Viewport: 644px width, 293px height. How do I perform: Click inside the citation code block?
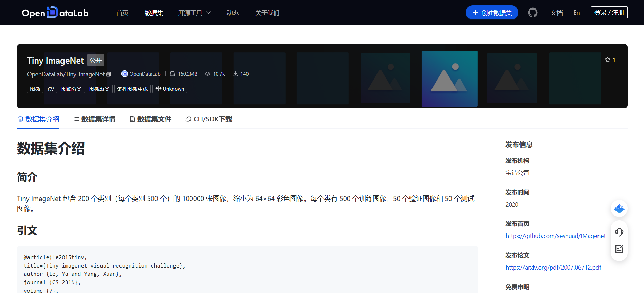(247, 270)
